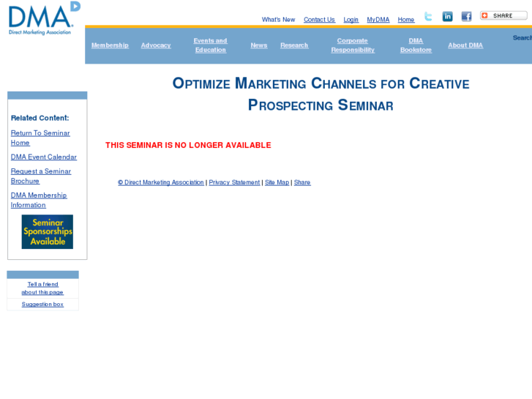Click What's New in top bar
532x399 pixels.
point(278,19)
